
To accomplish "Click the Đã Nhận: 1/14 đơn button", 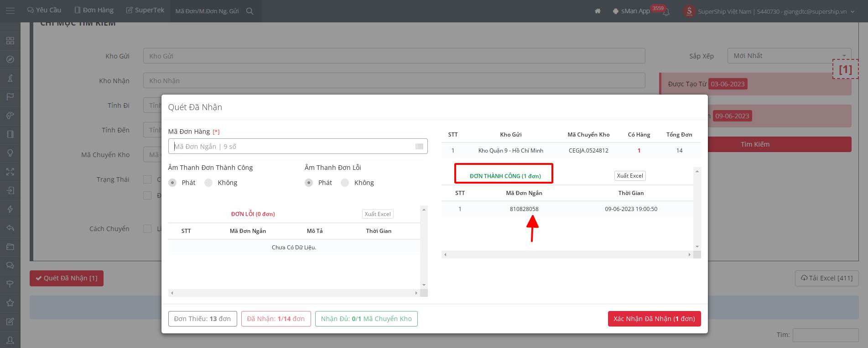I will 276,319.
